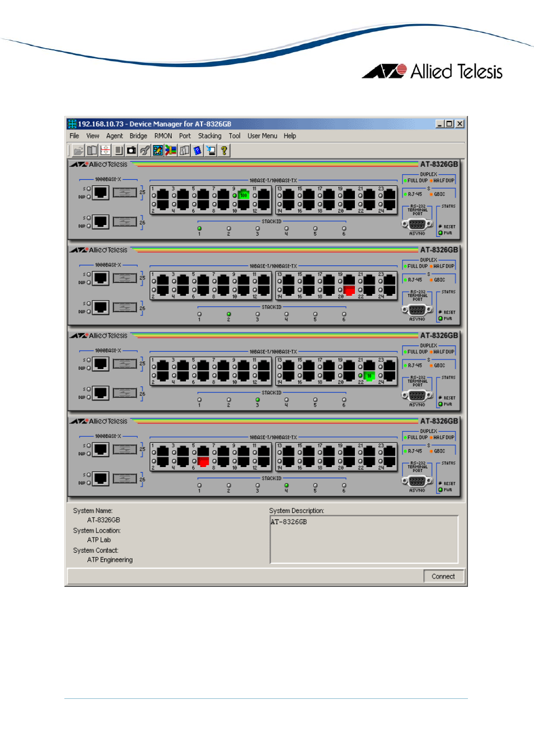The height and width of the screenshot is (756, 534).
Task: Select port 1 on stack unit 1
Action: pos(163,195)
